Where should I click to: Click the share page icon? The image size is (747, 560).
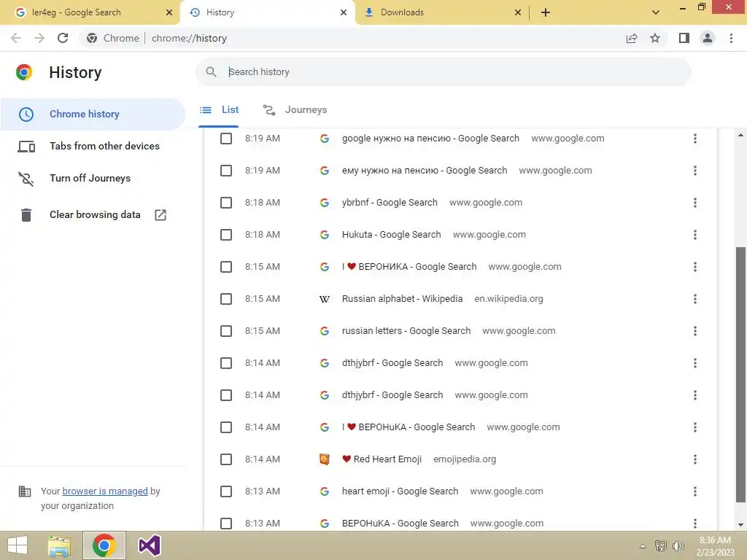click(x=632, y=38)
